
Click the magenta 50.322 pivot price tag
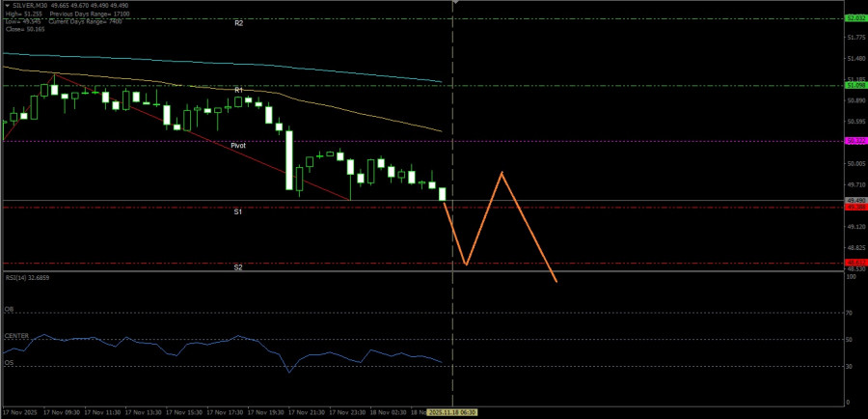point(855,141)
